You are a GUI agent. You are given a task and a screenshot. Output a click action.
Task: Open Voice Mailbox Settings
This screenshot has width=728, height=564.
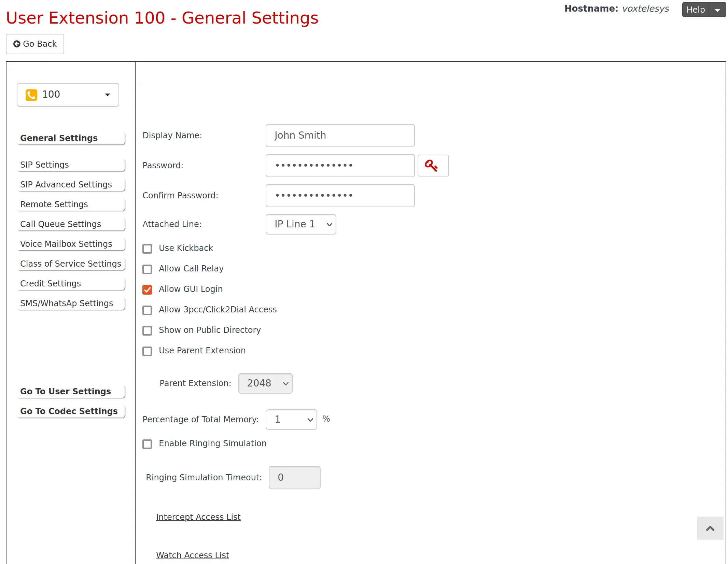66,244
